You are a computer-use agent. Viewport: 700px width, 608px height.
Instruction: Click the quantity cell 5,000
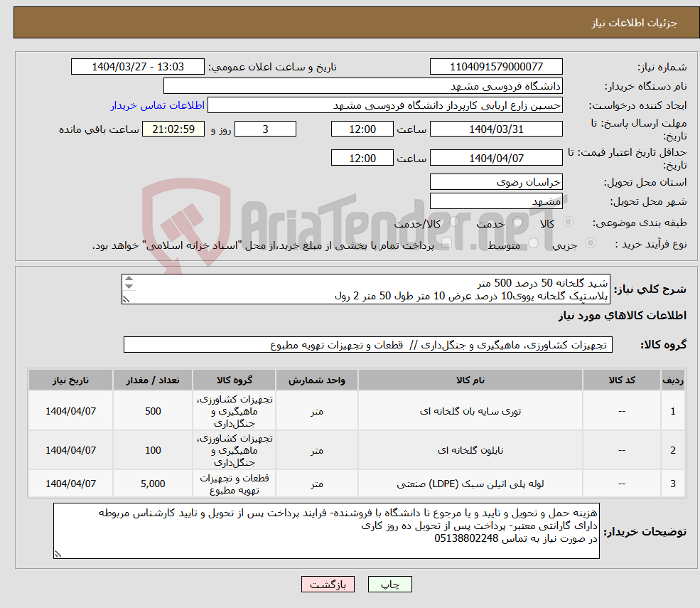153,484
